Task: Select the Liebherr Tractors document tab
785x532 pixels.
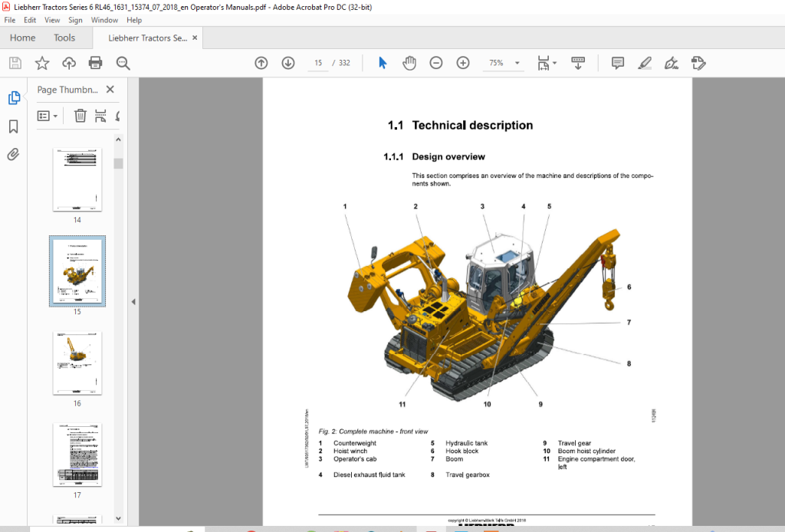Action: (x=147, y=38)
